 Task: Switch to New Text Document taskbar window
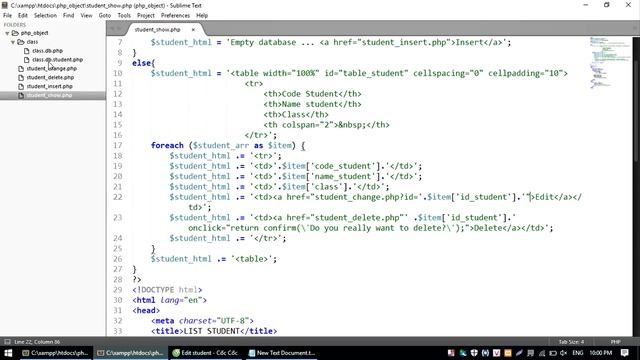(282, 353)
